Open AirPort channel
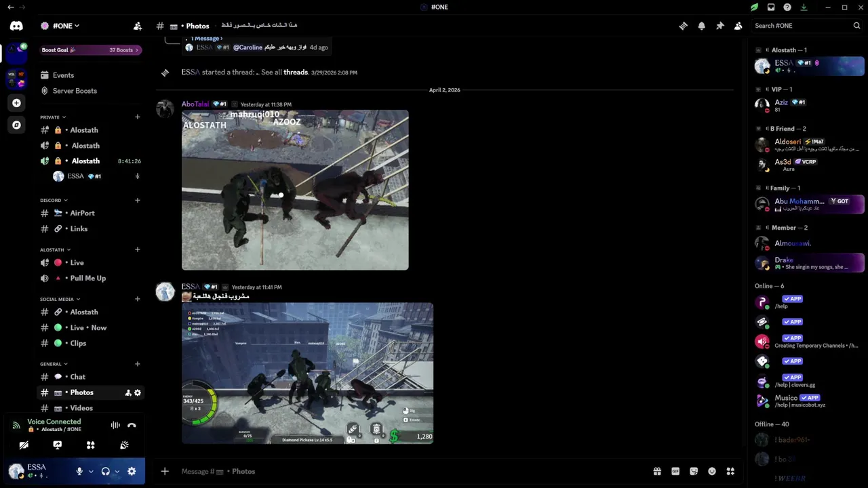The height and width of the screenshot is (488, 868). pos(90,213)
